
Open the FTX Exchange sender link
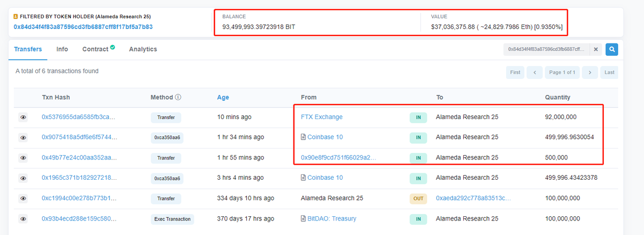[x=321, y=117]
